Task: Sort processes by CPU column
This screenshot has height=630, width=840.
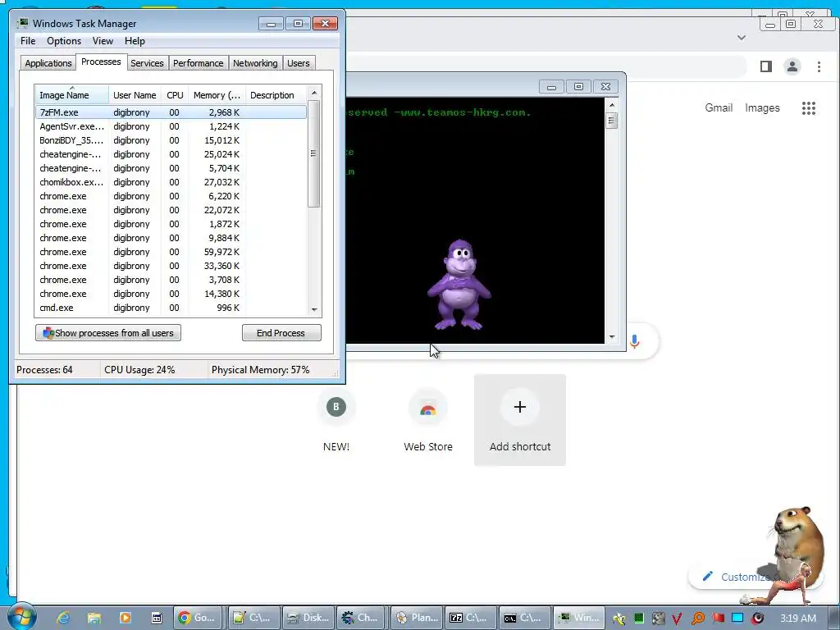Action: coord(175,95)
